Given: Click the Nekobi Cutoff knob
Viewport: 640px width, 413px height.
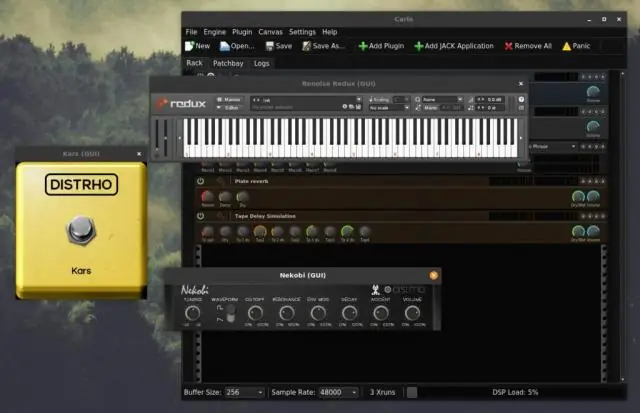Looking at the screenshot, I should click(255, 313).
